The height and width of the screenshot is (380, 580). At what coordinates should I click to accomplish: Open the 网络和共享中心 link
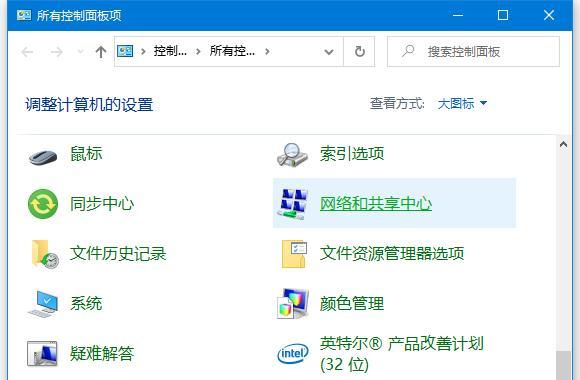[x=376, y=204]
